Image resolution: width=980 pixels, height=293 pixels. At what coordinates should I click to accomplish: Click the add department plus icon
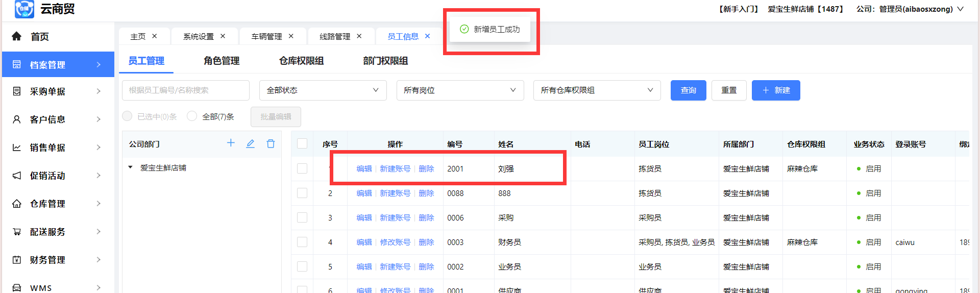(x=231, y=143)
